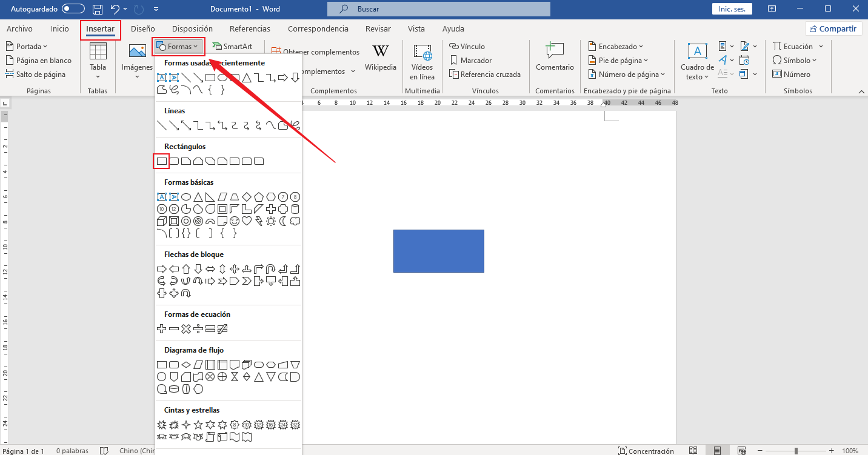The height and width of the screenshot is (455, 868).
Task: Open the Pie de página dropdown
Action: [619, 60]
